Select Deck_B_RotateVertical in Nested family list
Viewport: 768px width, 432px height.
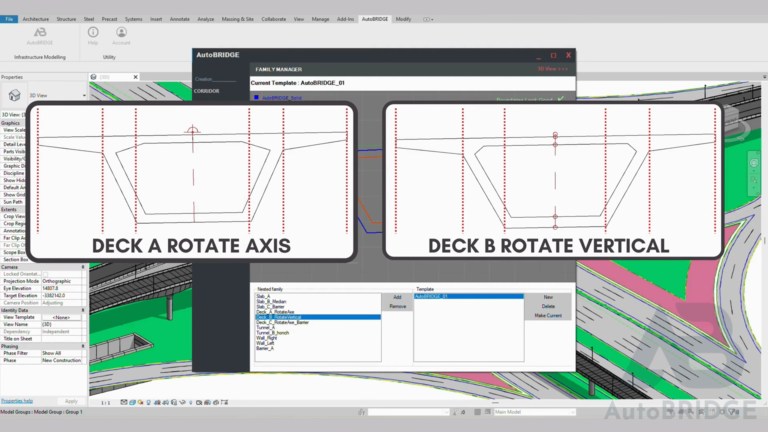pos(318,317)
